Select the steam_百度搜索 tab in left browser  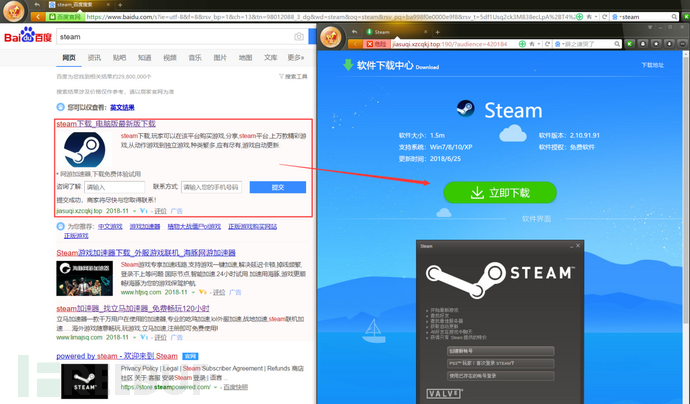click(x=79, y=5)
